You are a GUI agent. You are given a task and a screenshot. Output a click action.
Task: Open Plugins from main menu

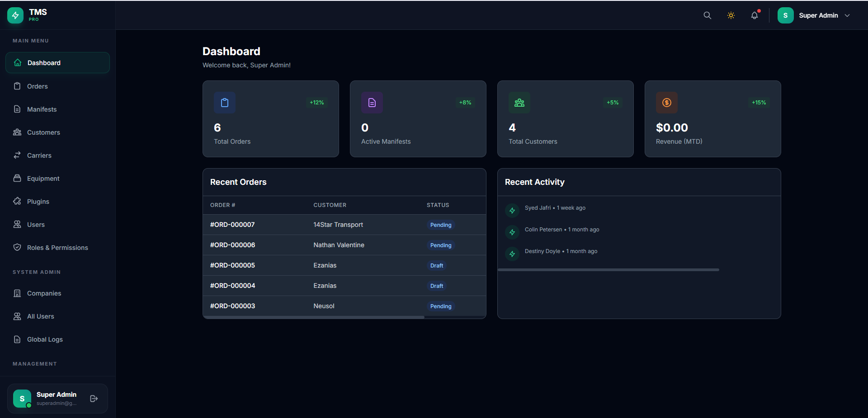(57, 201)
